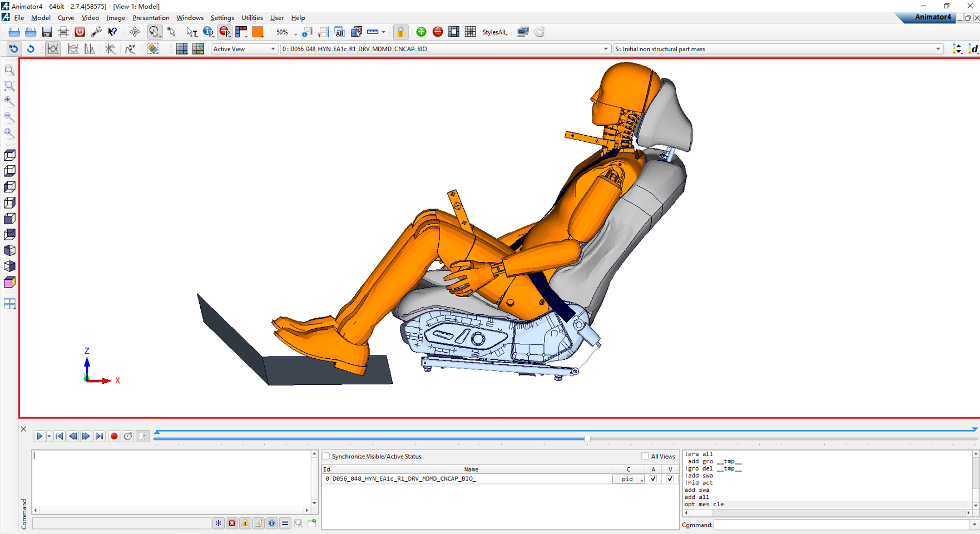Click the red minus remove icon

tap(438, 32)
